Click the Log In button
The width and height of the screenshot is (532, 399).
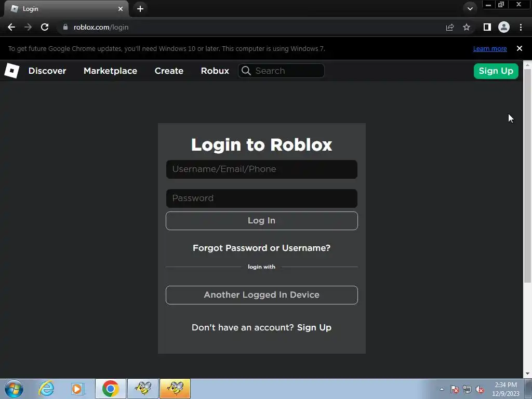262,220
